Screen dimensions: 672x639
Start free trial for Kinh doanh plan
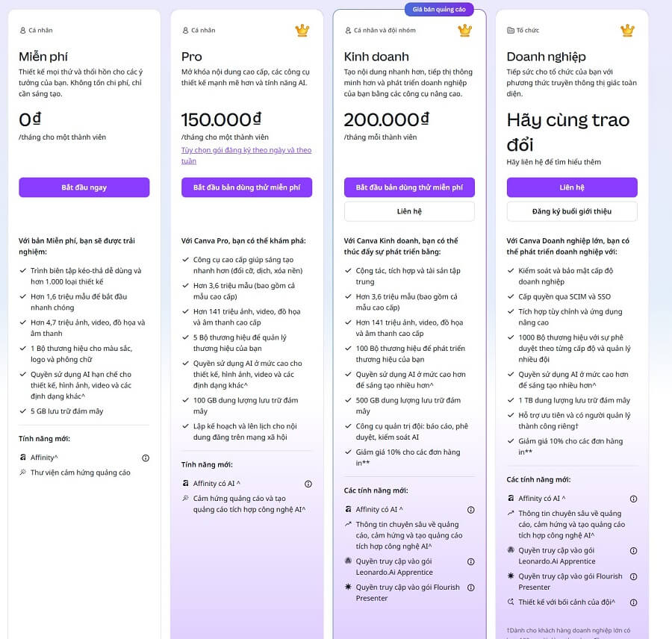coord(409,187)
